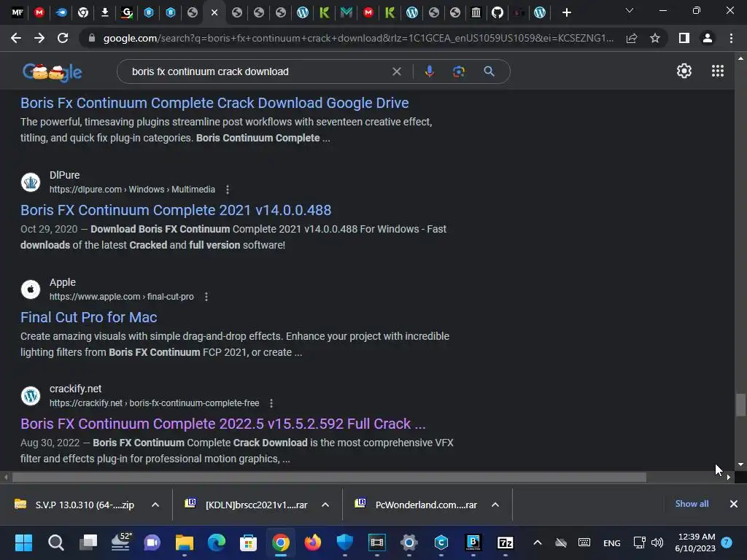This screenshot has width=747, height=560.
Task: Show hidden system tray icons
Action: (x=538, y=542)
